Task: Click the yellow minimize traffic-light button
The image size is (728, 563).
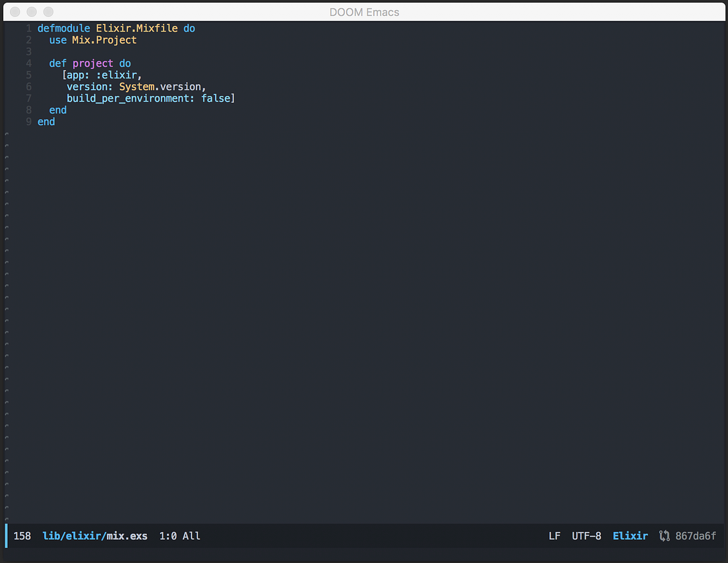Action: click(31, 11)
